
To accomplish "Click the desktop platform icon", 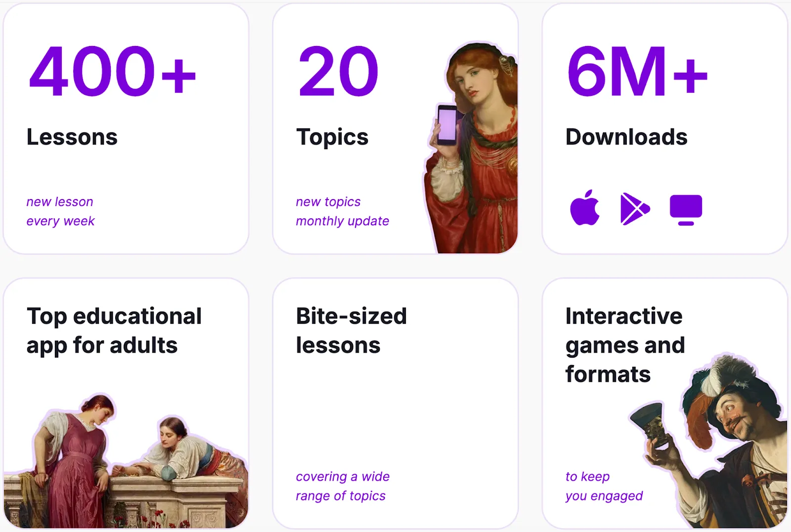I will tap(685, 207).
